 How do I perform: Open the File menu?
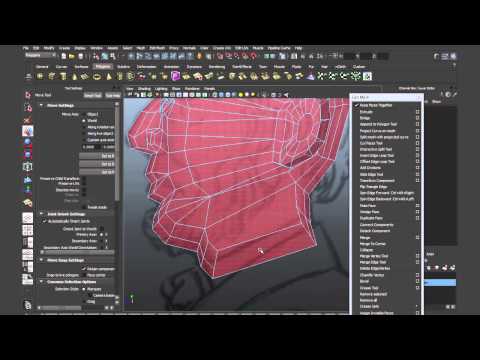(x=26, y=48)
